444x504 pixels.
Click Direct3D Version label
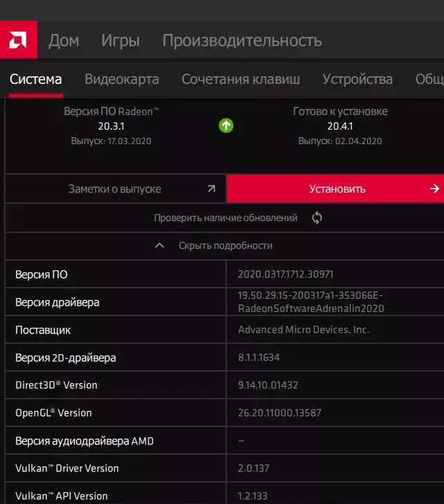click(x=56, y=385)
